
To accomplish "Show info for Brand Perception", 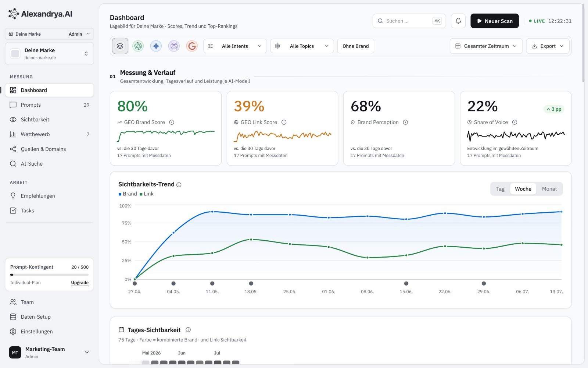I will pyautogui.click(x=405, y=122).
